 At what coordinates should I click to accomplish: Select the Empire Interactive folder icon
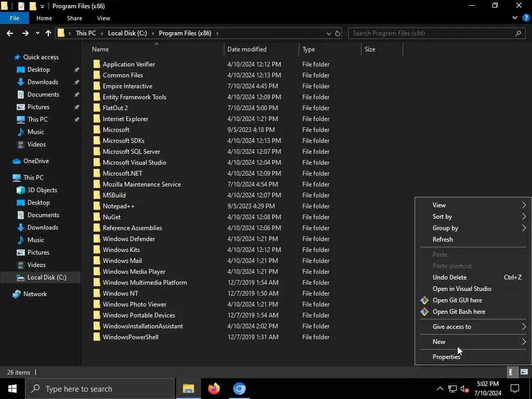(97, 86)
